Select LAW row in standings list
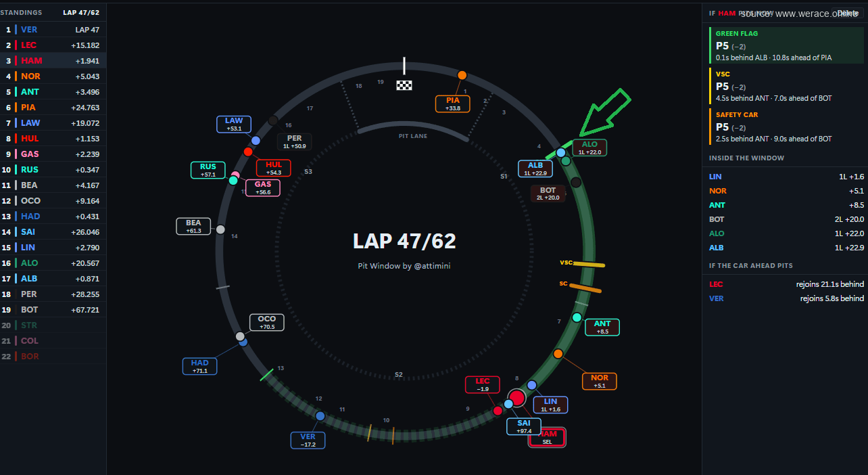The height and width of the screenshot is (475, 868). tap(53, 123)
